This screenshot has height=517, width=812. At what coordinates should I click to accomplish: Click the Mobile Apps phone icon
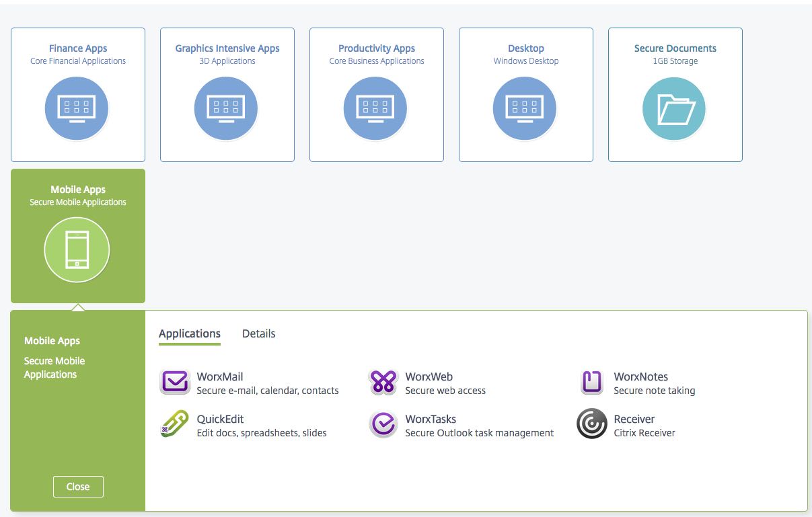(77, 250)
